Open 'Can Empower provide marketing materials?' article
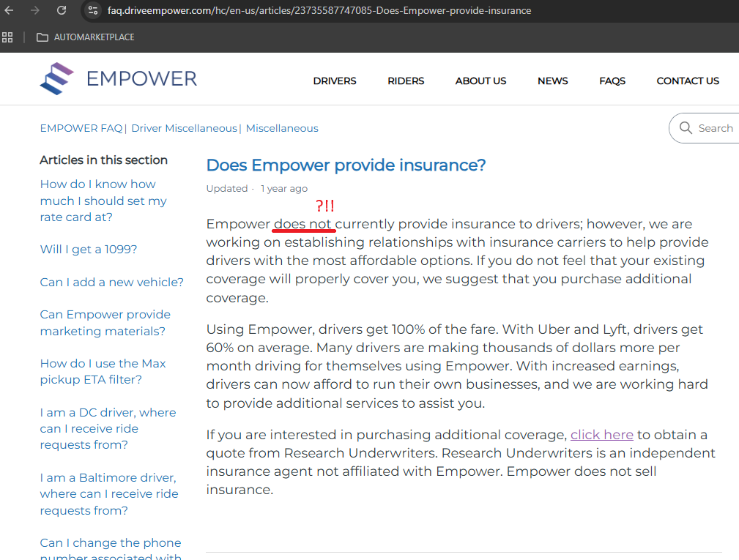 [105, 323]
